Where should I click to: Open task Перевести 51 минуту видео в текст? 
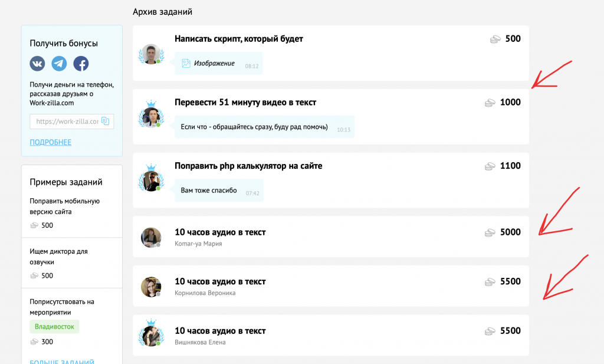coord(245,103)
